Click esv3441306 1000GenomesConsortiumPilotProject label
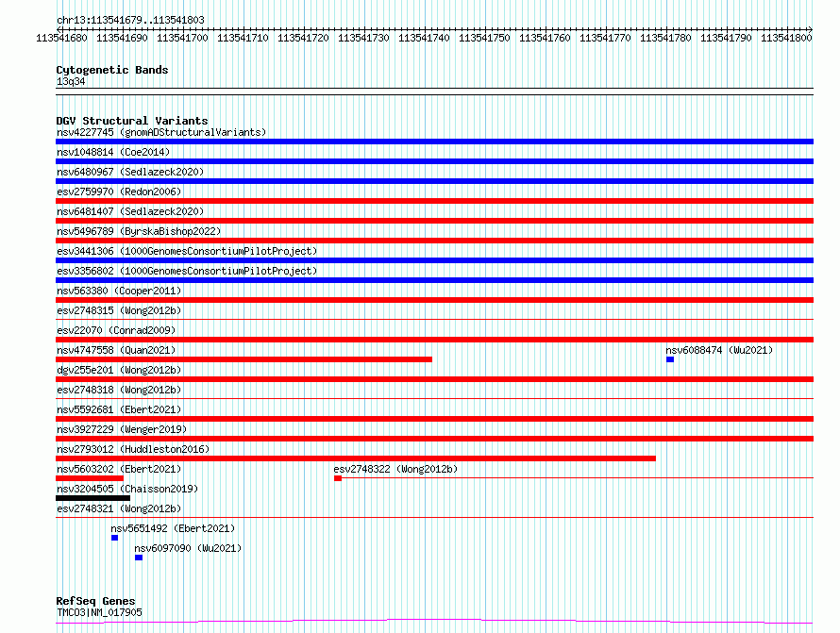 [187, 251]
